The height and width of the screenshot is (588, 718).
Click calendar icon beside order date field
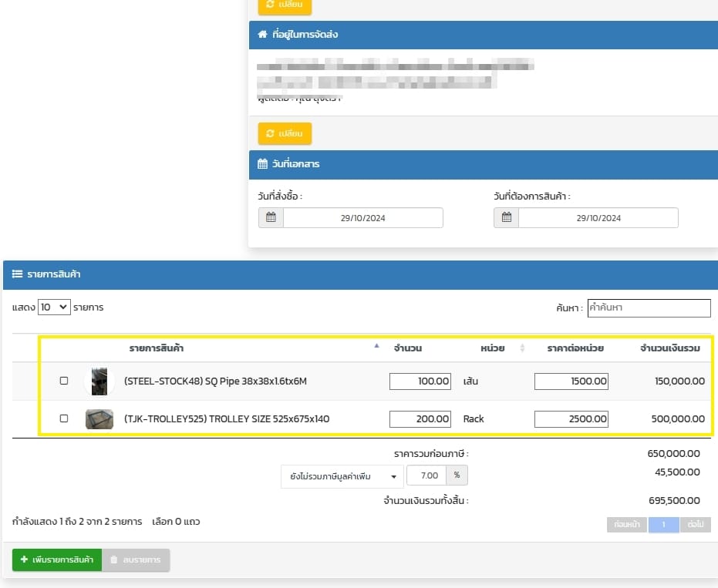[271, 218]
